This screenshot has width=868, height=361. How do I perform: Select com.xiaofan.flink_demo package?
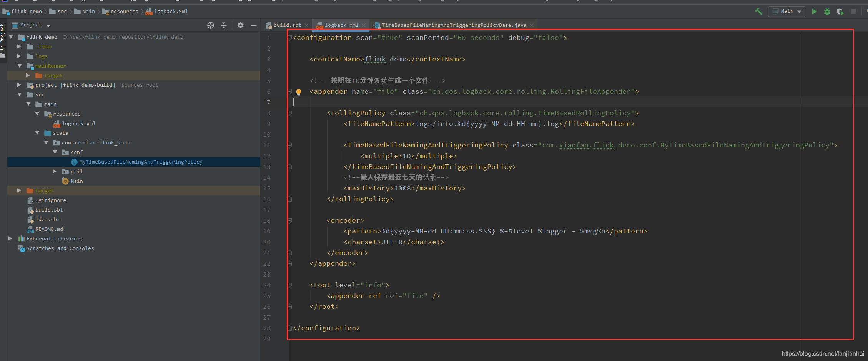(95, 143)
